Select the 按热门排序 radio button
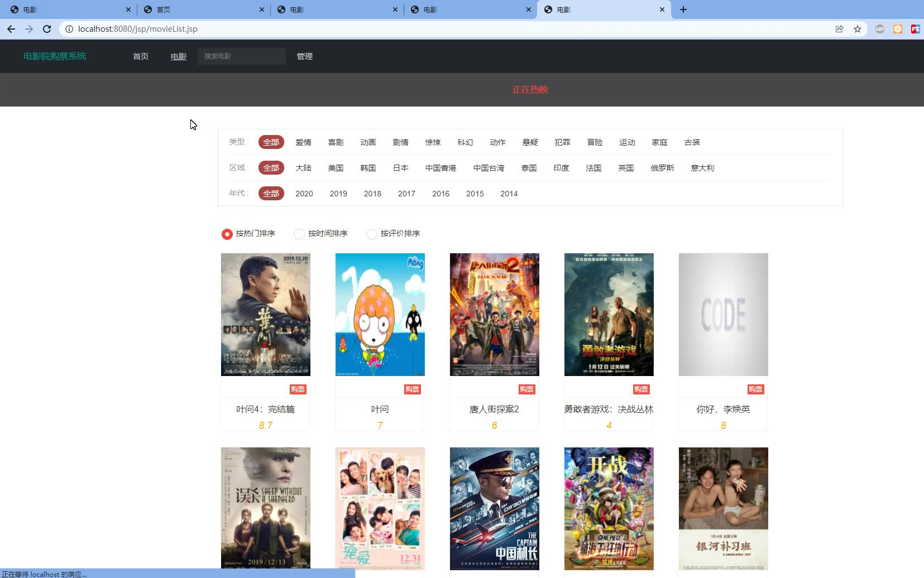Screen dimensions: 924x578 tap(227, 234)
